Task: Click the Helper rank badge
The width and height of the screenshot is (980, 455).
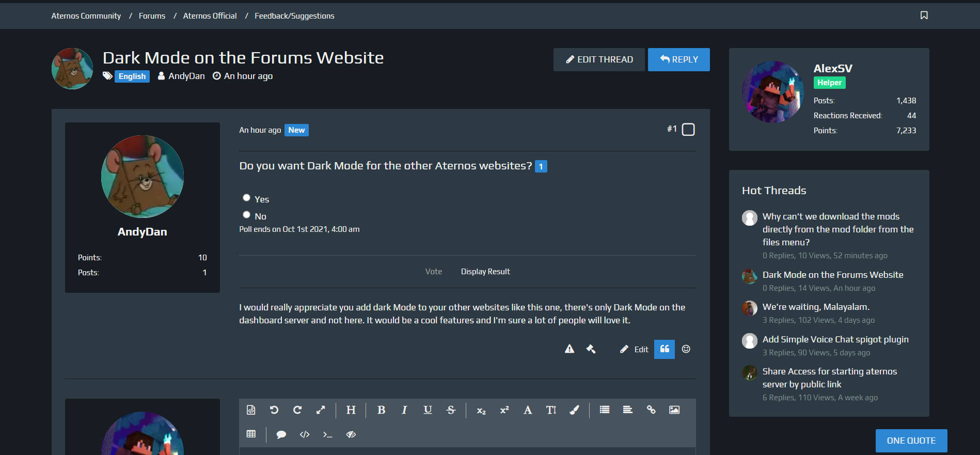Action: coord(830,83)
